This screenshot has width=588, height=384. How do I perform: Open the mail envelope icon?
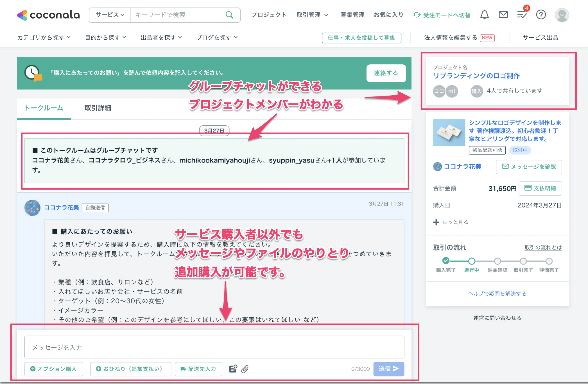(503, 15)
